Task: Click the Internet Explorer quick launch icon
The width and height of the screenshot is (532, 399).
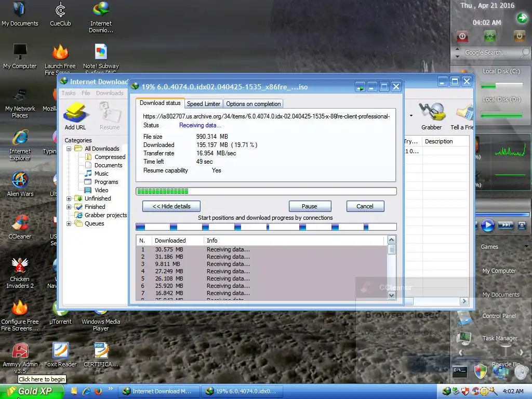Action: pos(87,391)
